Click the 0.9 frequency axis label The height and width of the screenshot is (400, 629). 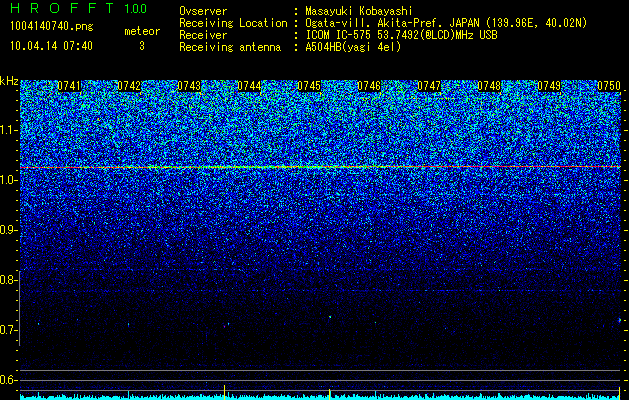8,230
